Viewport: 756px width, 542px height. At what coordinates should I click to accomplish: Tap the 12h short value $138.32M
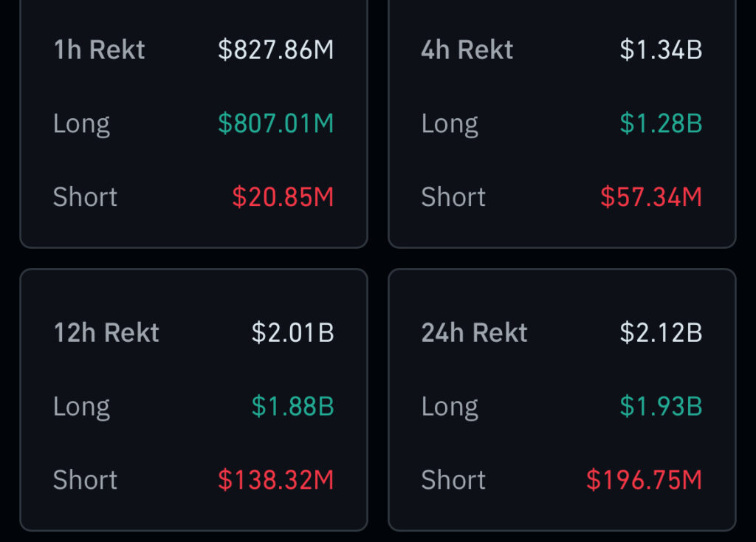(275, 480)
